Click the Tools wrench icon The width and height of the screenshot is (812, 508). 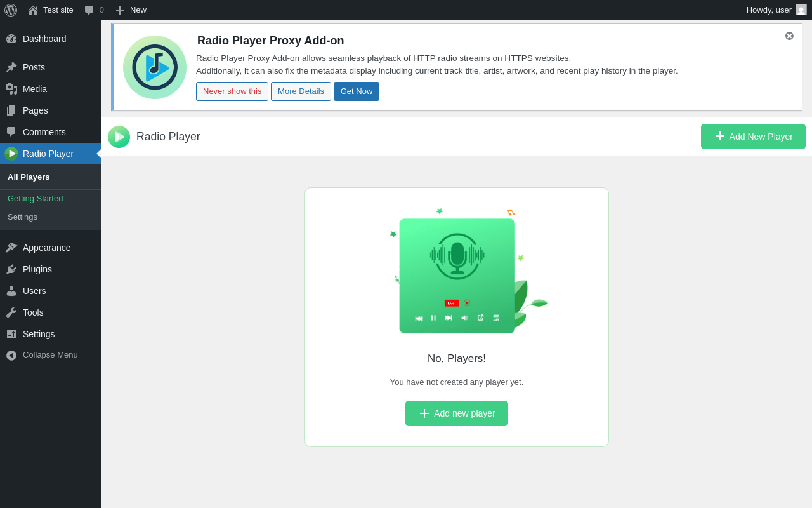[x=11, y=312]
